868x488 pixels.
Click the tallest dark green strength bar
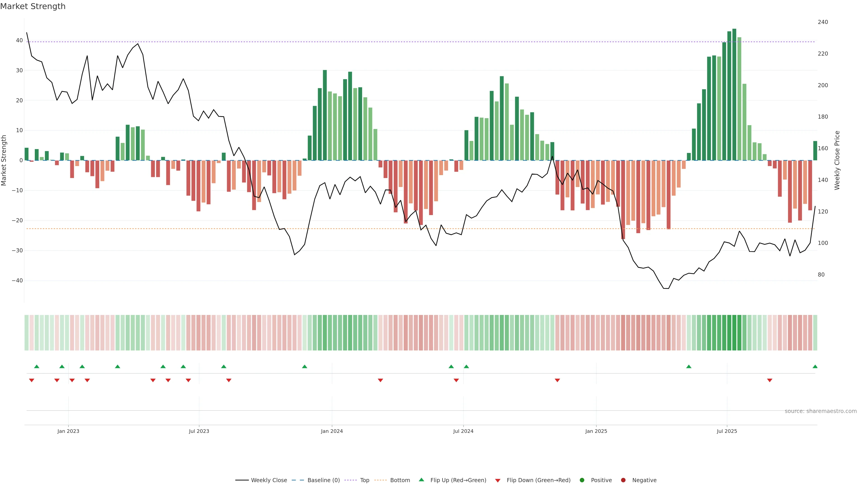(x=734, y=94)
